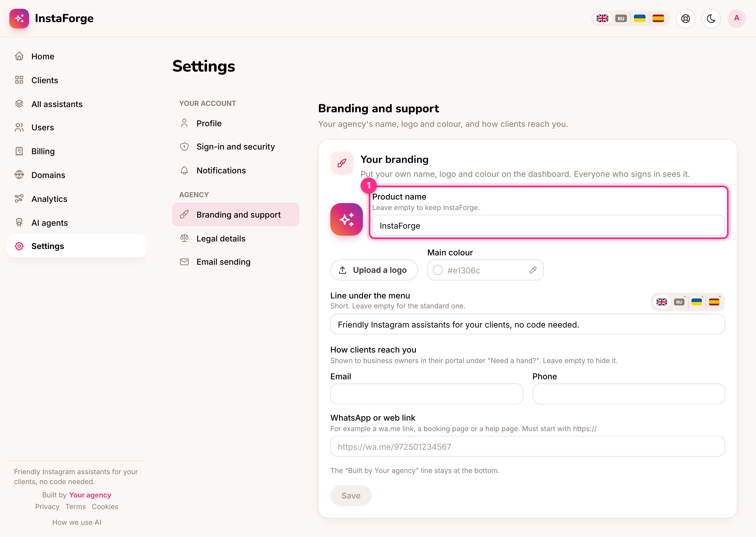Viewport: 756px width, 537px height.
Task: Click the InstaForge logo icon in header
Action: point(19,19)
